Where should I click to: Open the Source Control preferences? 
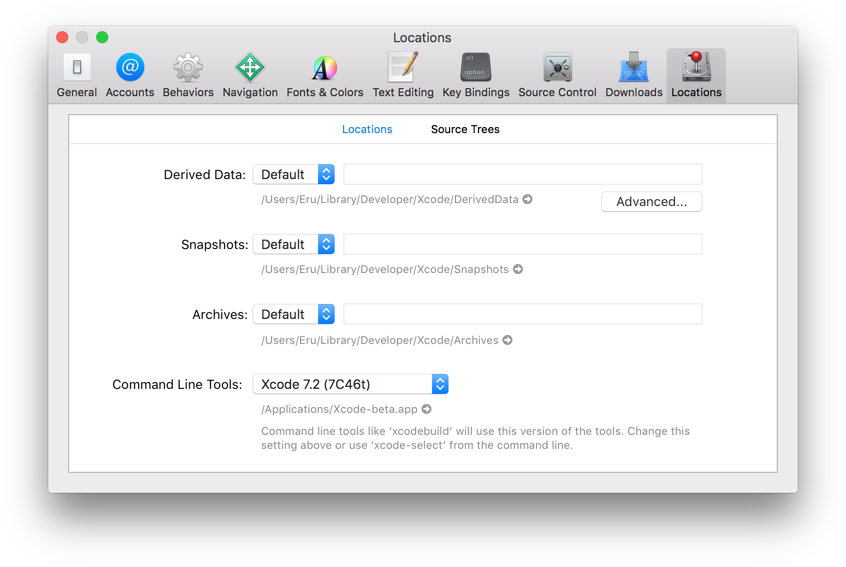tap(557, 76)
